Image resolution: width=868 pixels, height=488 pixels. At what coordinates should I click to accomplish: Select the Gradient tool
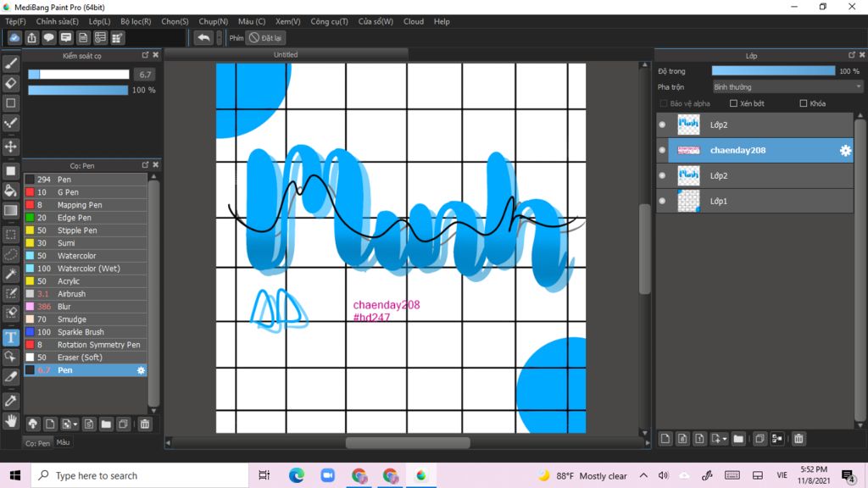pyautogui.click(x=10, y=210)
